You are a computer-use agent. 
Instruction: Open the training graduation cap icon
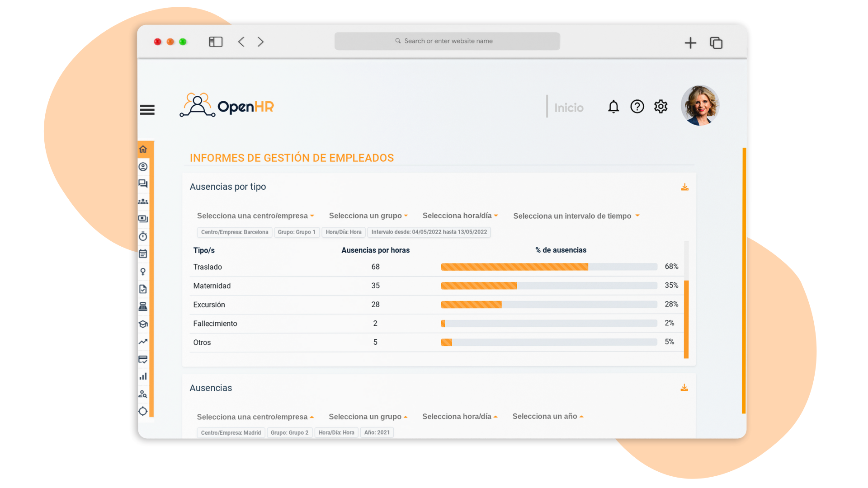pos(143,324)
